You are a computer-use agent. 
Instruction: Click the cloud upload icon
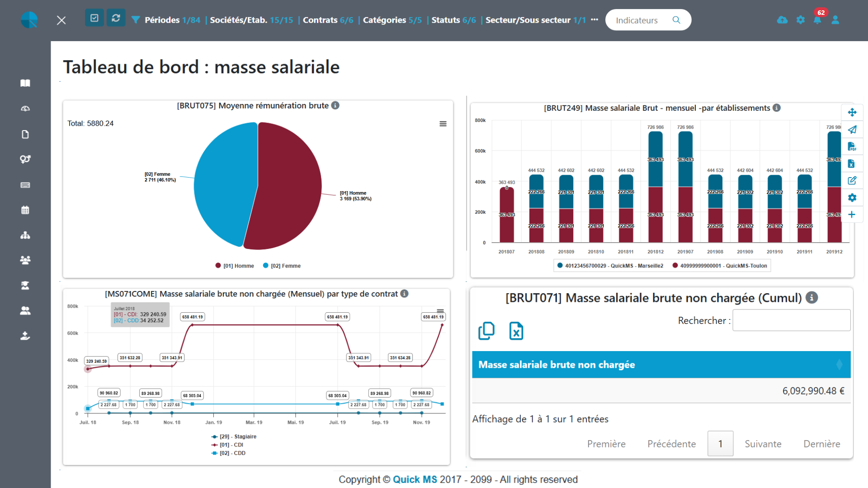[782, 20]
